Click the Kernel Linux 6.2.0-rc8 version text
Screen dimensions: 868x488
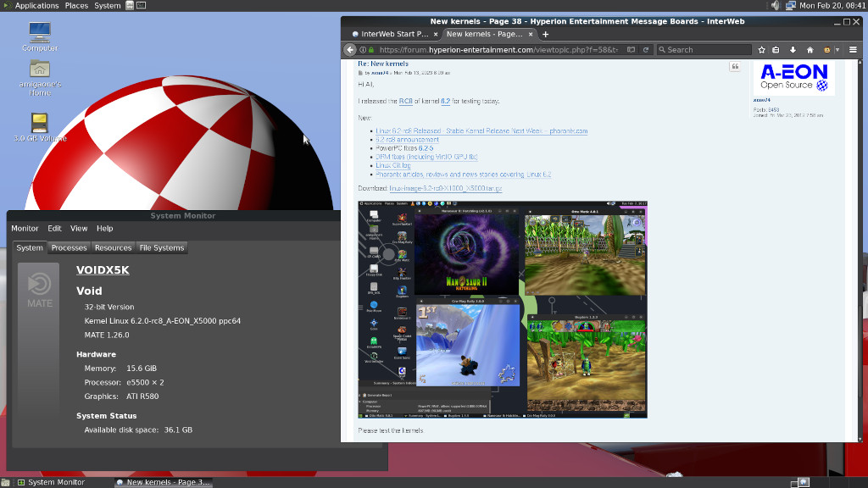click(x=162, y=321)
